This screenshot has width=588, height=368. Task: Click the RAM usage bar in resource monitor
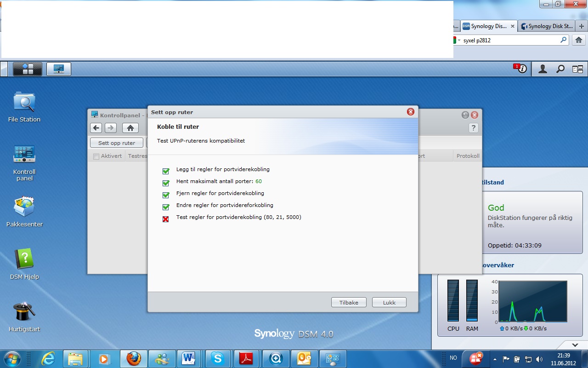tap(472, 301)
